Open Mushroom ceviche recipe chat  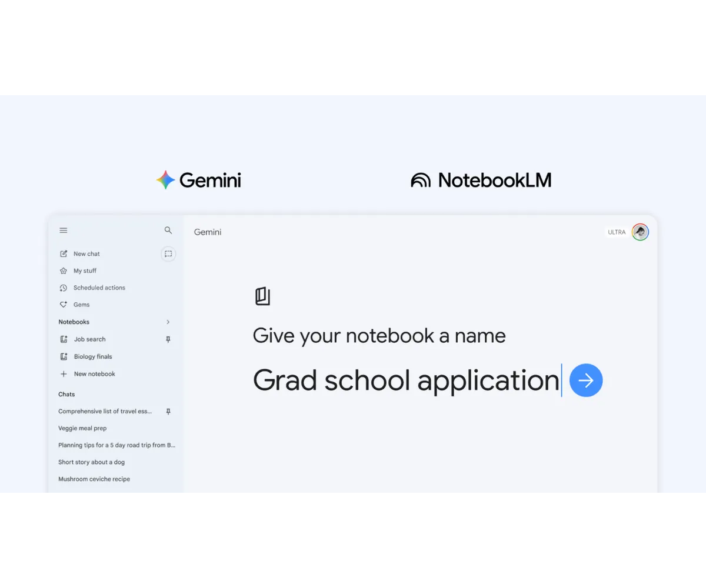pos(94,479)
